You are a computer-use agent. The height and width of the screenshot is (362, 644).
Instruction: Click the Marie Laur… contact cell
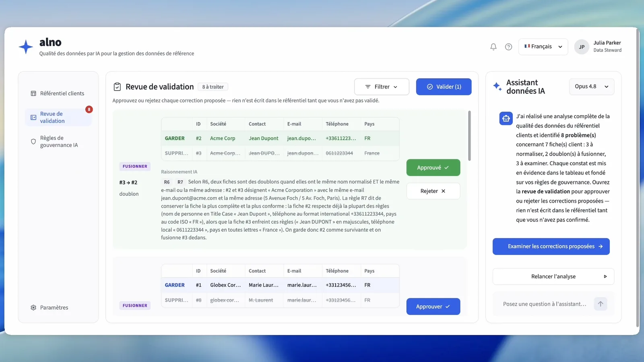(x=264, y=285)
